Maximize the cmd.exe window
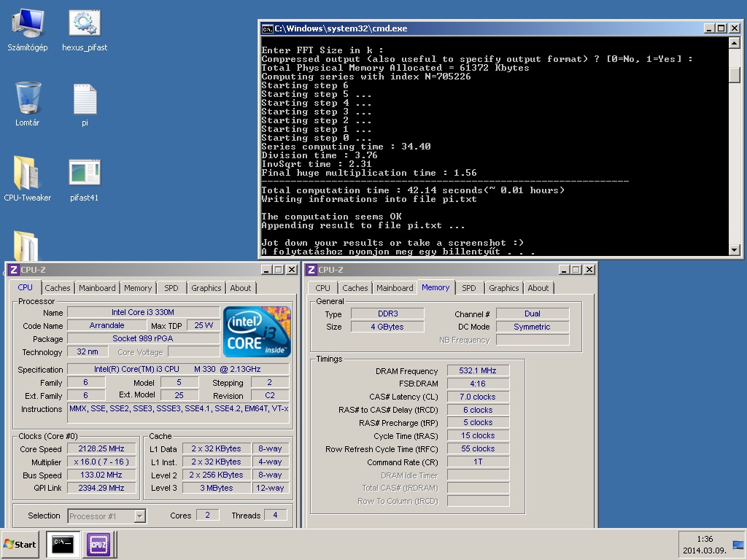Image resolution: width=747 pixels, height=560 pixels. tap(721, 28)
